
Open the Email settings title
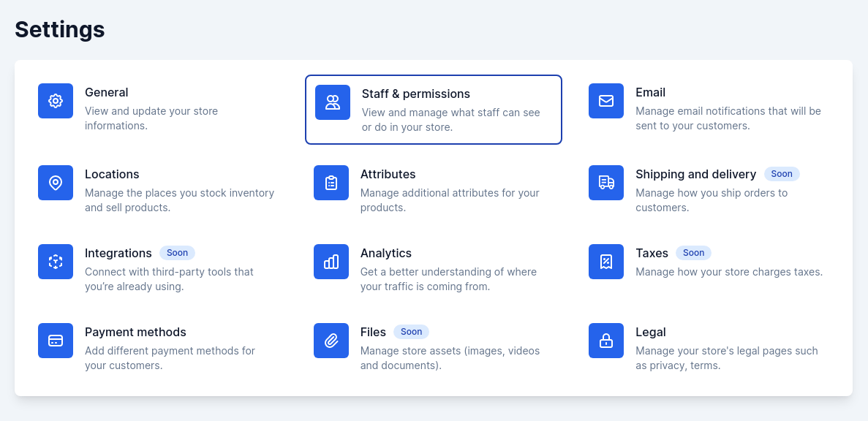coord(650,92)
